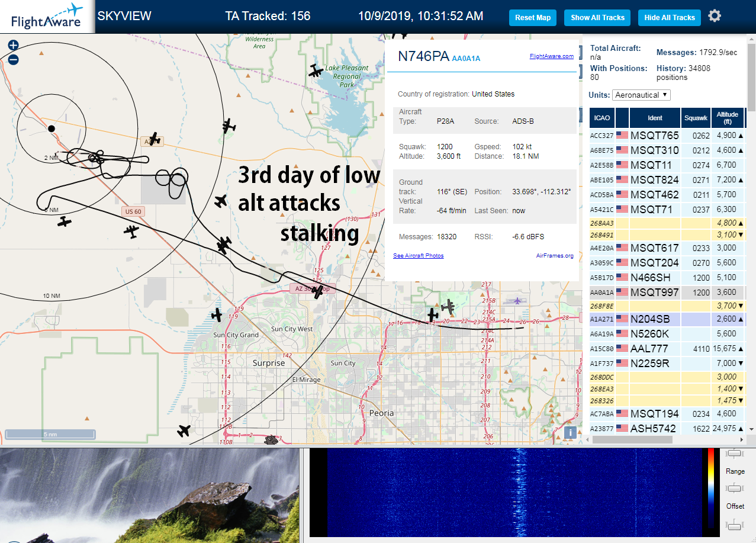Open the Units Aeronautical dropdown
The image size is (756, 543).
642,95
